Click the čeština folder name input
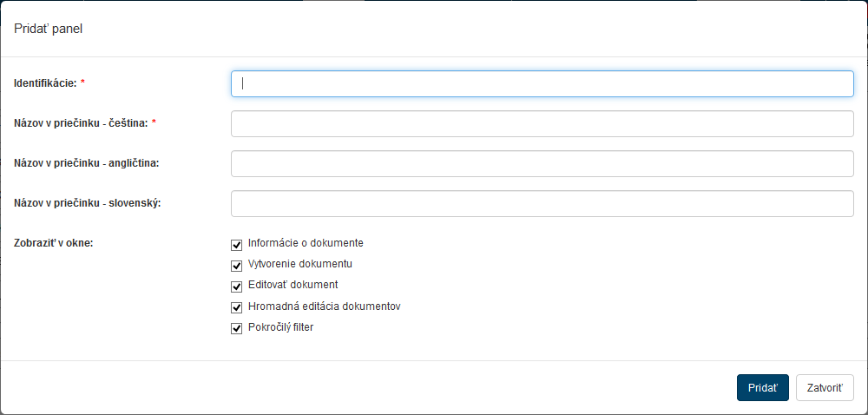This screenshot has height=415, width=868. [542, 123]
